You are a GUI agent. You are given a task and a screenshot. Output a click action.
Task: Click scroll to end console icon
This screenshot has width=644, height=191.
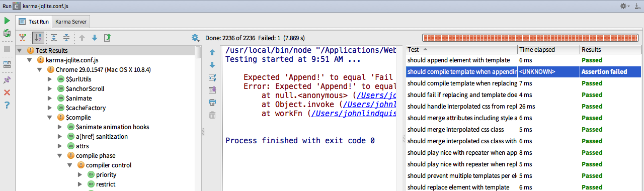click(212, 90)
